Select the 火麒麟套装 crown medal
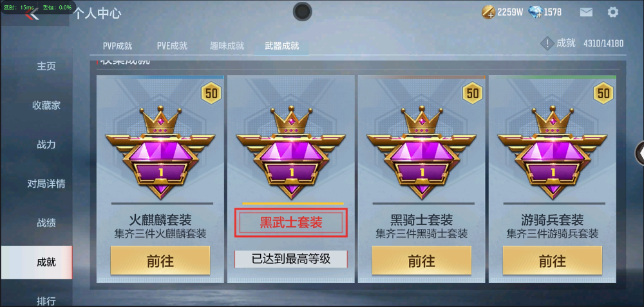Image resolution: width=644 pixels, height=307 pixels. click(160, 152)
